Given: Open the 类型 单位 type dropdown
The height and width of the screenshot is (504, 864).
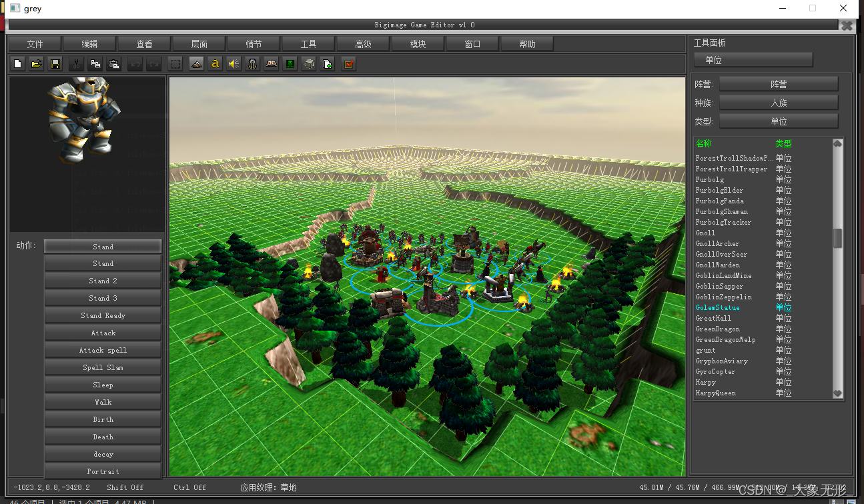Looking at the screenshot, I should (x=779, y=121).
